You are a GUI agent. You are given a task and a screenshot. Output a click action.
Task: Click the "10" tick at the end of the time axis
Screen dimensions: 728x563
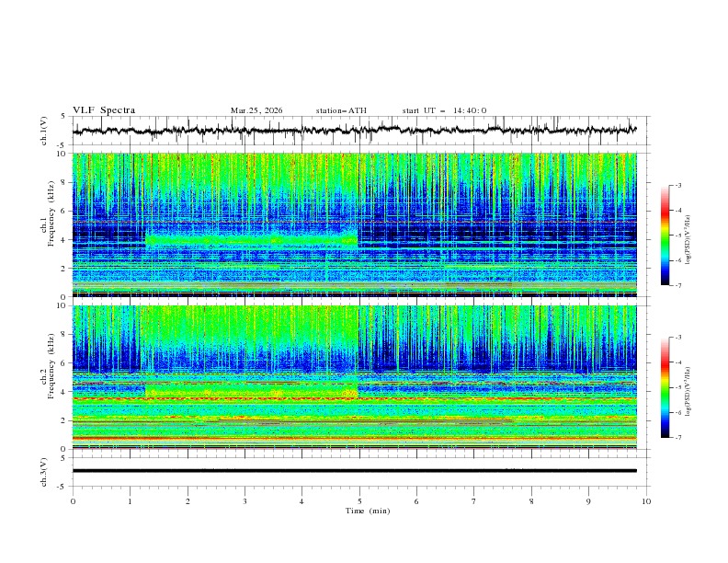pos(646,501)
